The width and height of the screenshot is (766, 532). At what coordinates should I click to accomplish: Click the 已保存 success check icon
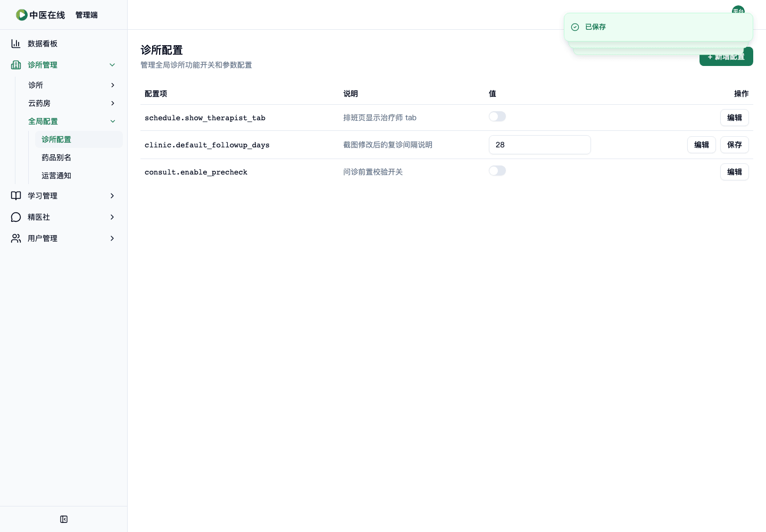(x=575, y=27)
